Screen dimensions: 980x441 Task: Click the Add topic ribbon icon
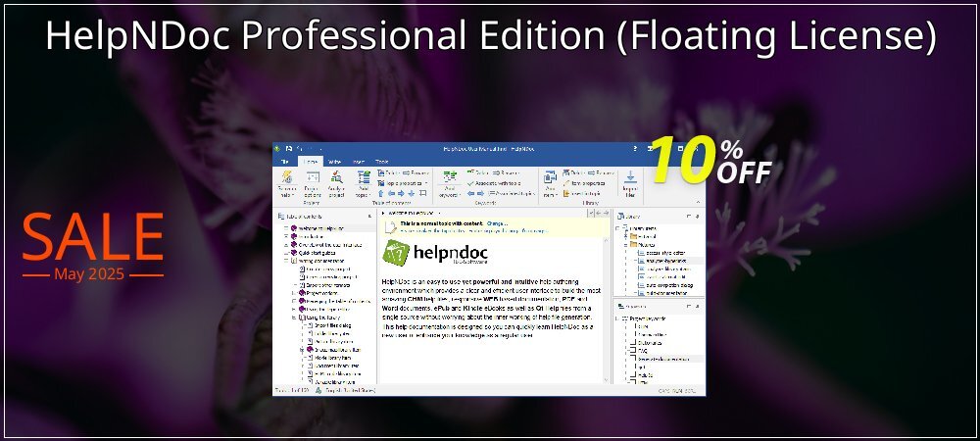click(364, 184)
